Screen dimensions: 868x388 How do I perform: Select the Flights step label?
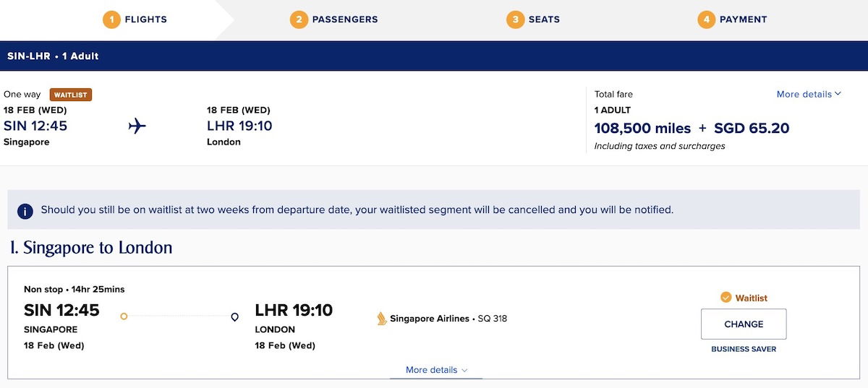(145, 20)
